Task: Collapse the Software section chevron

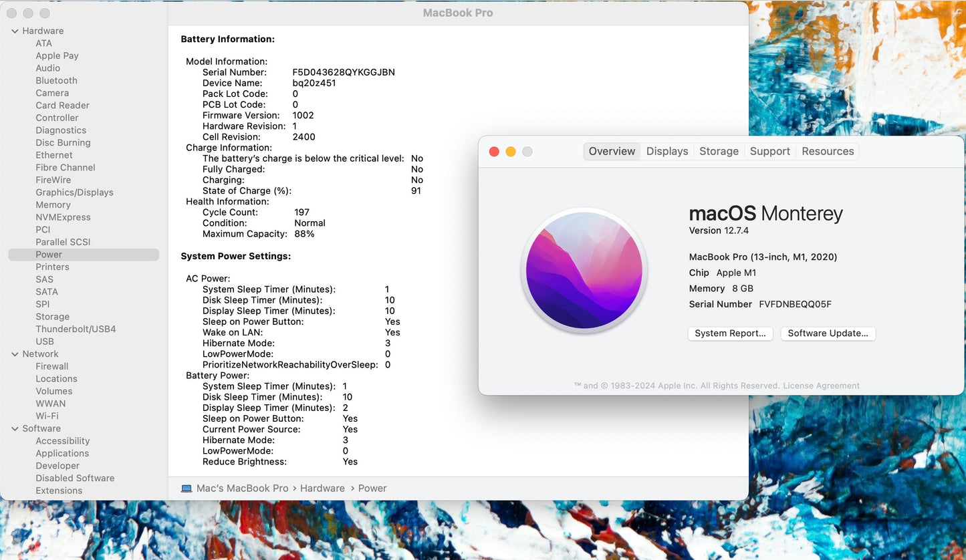Action: (15, 429)
